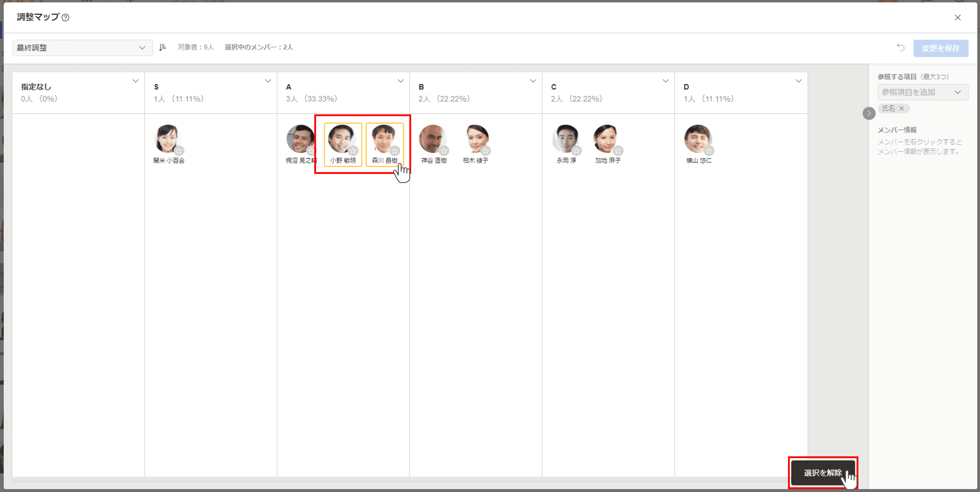Toggle star on 森川 昌樹
980x492 pixels.
pyautogui.click(x=394, y=151)
